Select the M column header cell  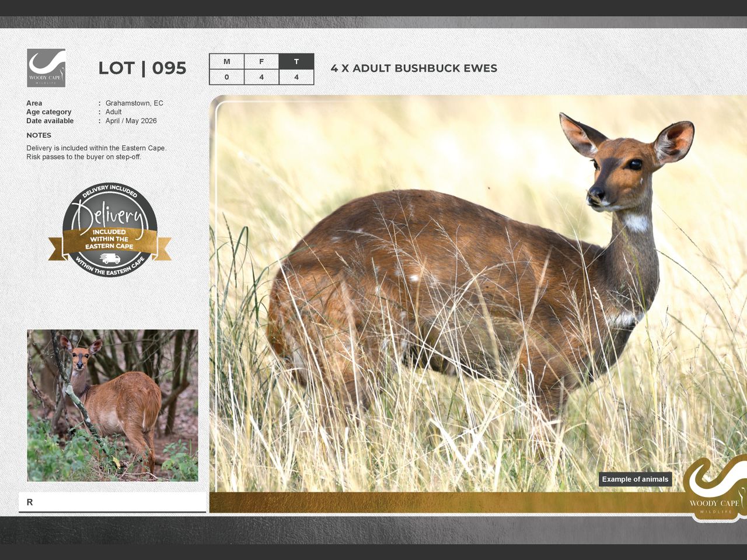(x=226, y=62)
